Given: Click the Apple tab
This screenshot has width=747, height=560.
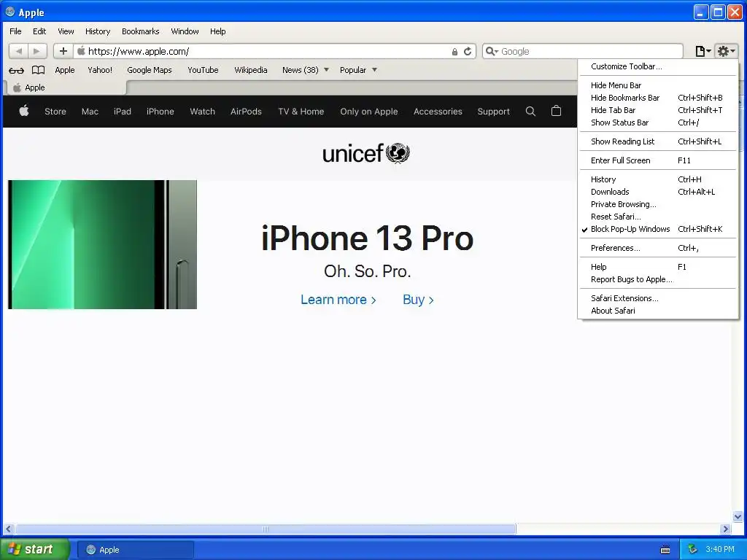Looking at the screenshot, I should [66, 87].
